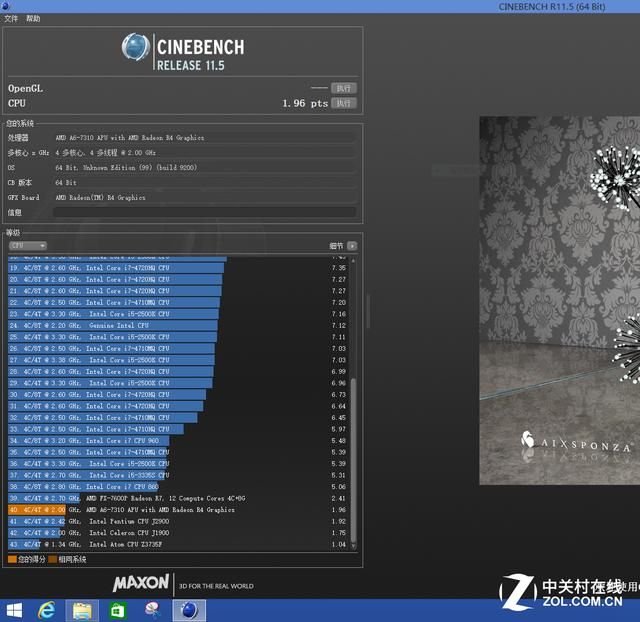Open File Explorer from taskbar
The image size is (640, 622).
click(82, 611)
